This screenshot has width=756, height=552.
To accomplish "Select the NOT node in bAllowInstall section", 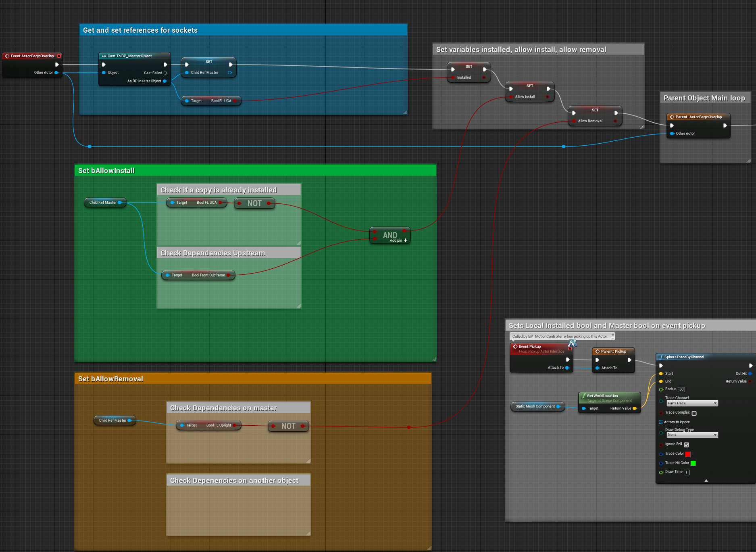I will pos(254,203).
